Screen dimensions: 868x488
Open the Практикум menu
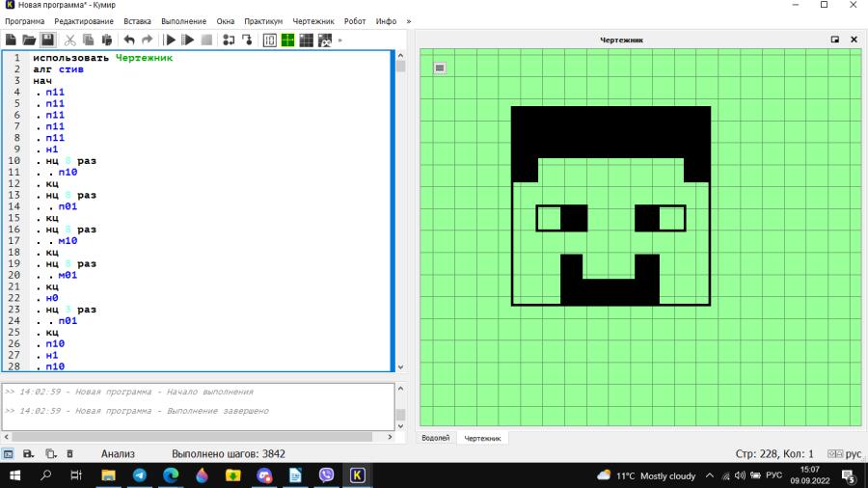263,21
